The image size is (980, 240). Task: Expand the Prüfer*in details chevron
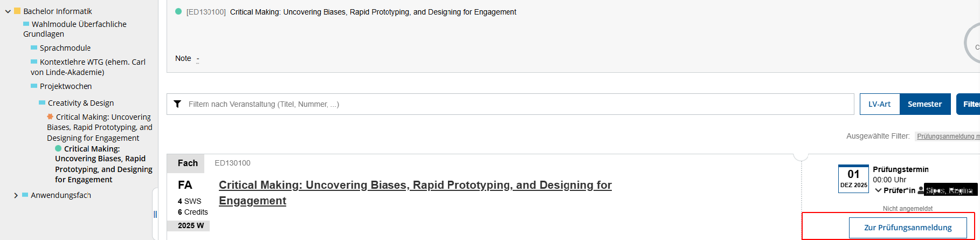[x=878, y=190]
